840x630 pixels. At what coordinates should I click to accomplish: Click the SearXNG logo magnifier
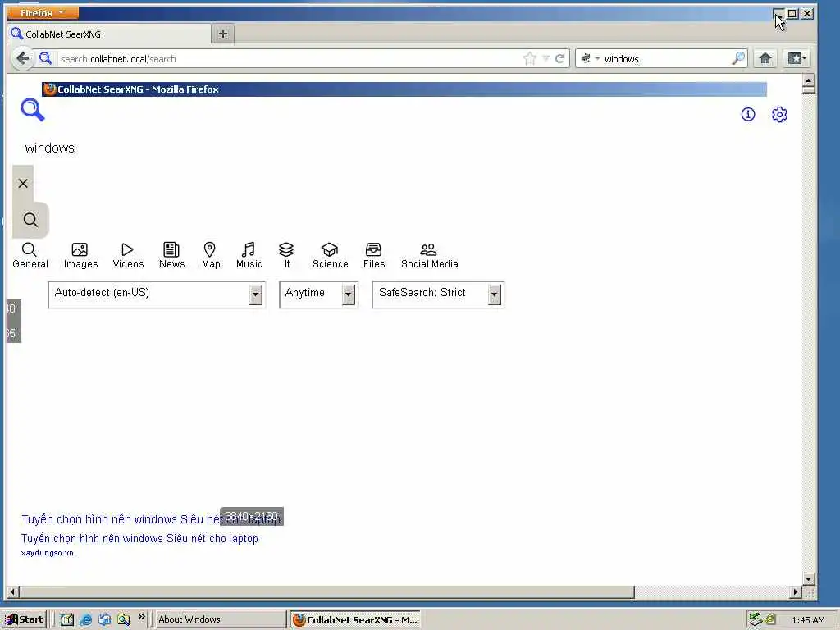(x=33, y=111)
